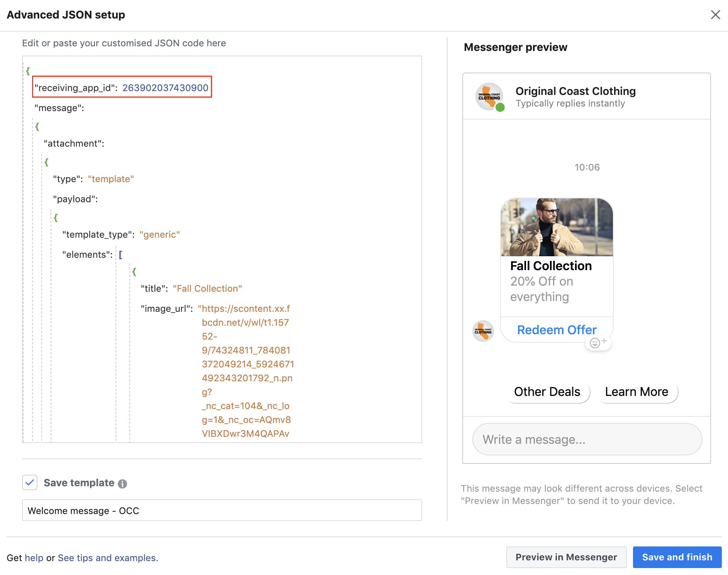Screen dimensions: 728x575
Task: Click the Write a message field
Action: coord(587,440)
